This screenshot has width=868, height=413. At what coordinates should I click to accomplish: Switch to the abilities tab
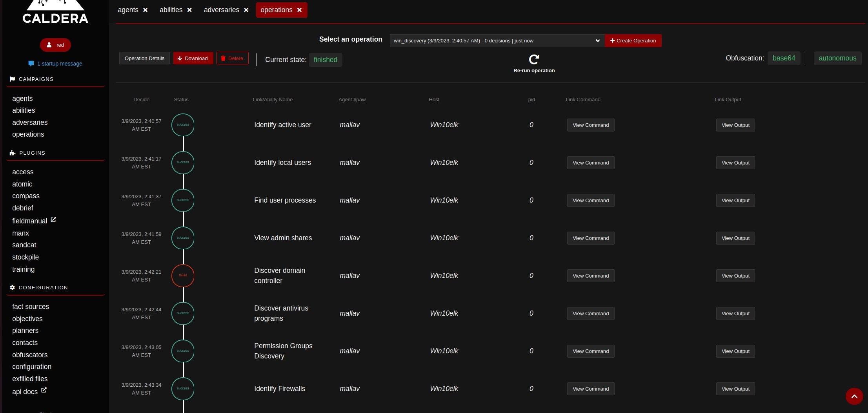pyautogui.click(x=171, y=10)
